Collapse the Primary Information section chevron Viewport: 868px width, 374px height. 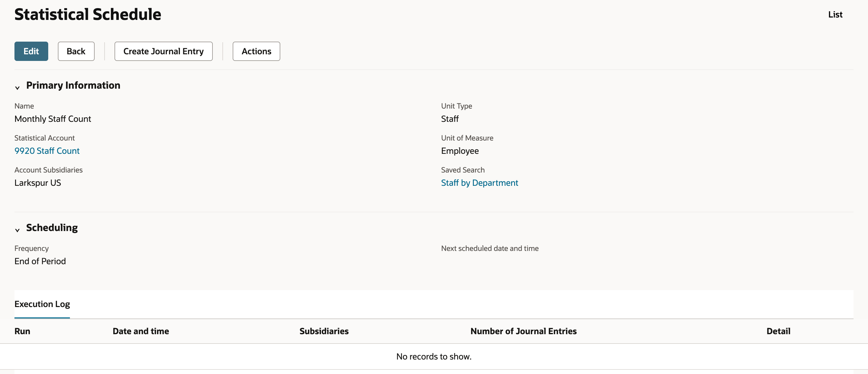coord(17,88)
